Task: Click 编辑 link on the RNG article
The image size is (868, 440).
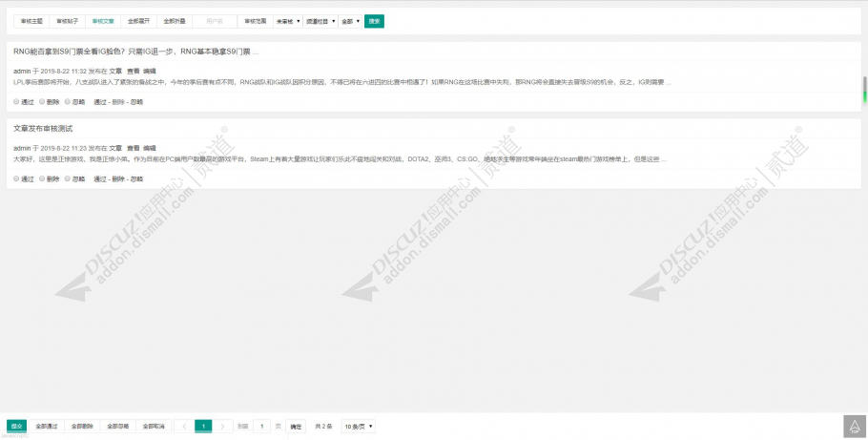Action: [150, 72]
